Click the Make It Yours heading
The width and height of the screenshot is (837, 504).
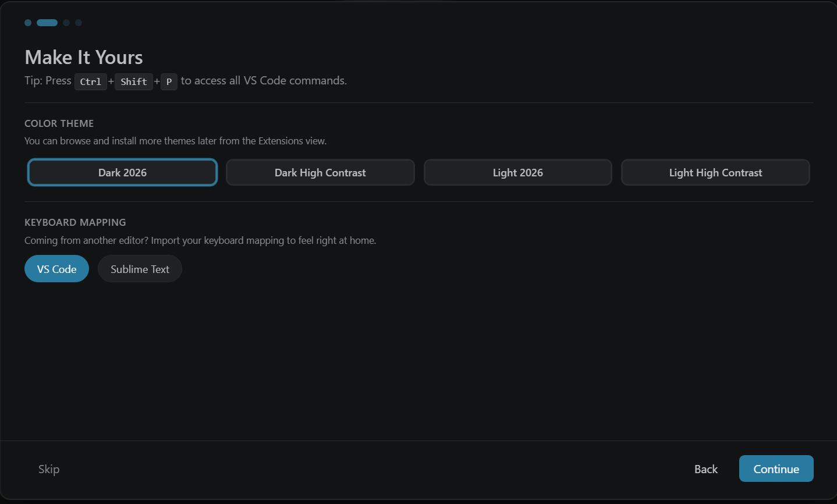click(x=83, y=57)
